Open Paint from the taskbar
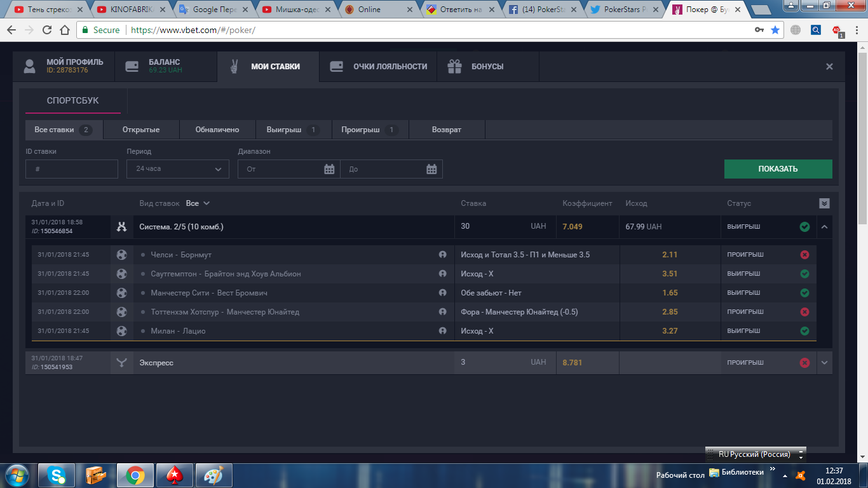 (x=213, y=475)
